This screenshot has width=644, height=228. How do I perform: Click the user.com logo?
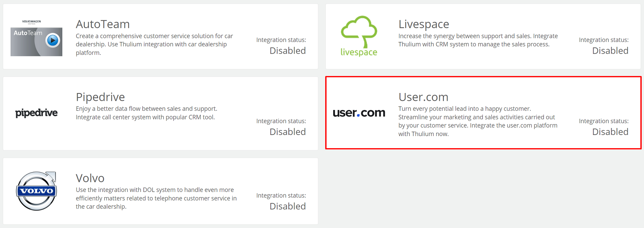359,113
